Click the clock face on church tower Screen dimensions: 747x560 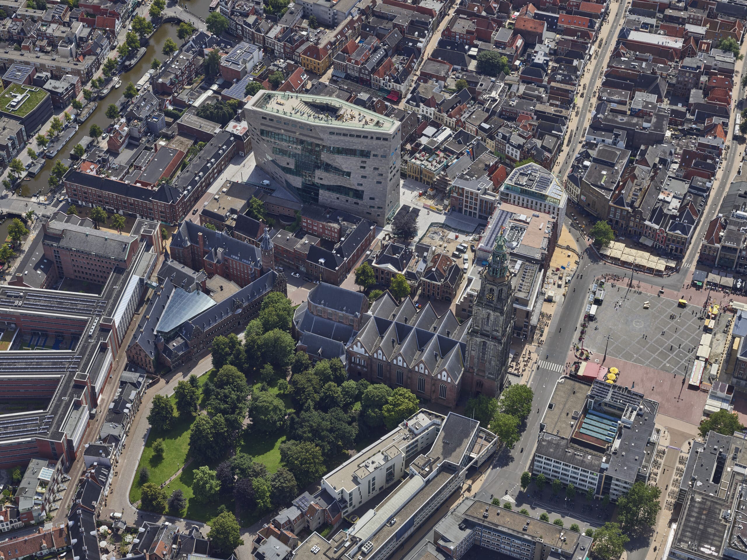click(490, 297)
